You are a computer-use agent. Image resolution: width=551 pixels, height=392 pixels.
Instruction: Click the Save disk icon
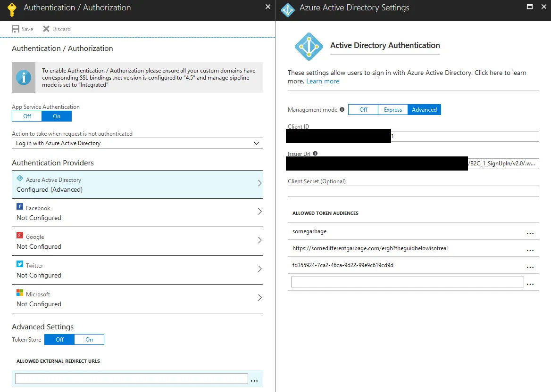[x=16, y=29]
